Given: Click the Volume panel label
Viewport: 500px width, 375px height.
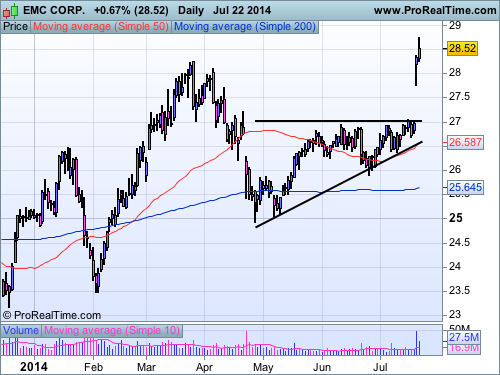Looking at the screenshot, I should tap(21, 331).
